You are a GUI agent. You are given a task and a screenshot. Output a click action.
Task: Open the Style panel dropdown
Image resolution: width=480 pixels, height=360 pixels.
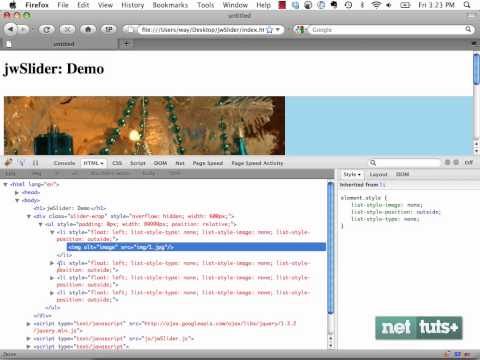pyautogui.click(x=359, y=174)
